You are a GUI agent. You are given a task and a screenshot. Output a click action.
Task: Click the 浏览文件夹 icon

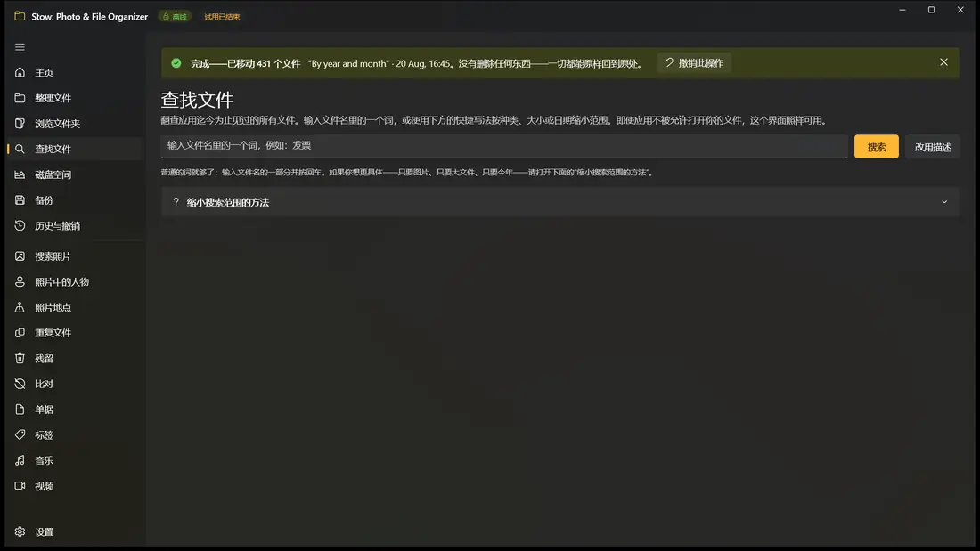pyautogui.click(x=20, y=123)
